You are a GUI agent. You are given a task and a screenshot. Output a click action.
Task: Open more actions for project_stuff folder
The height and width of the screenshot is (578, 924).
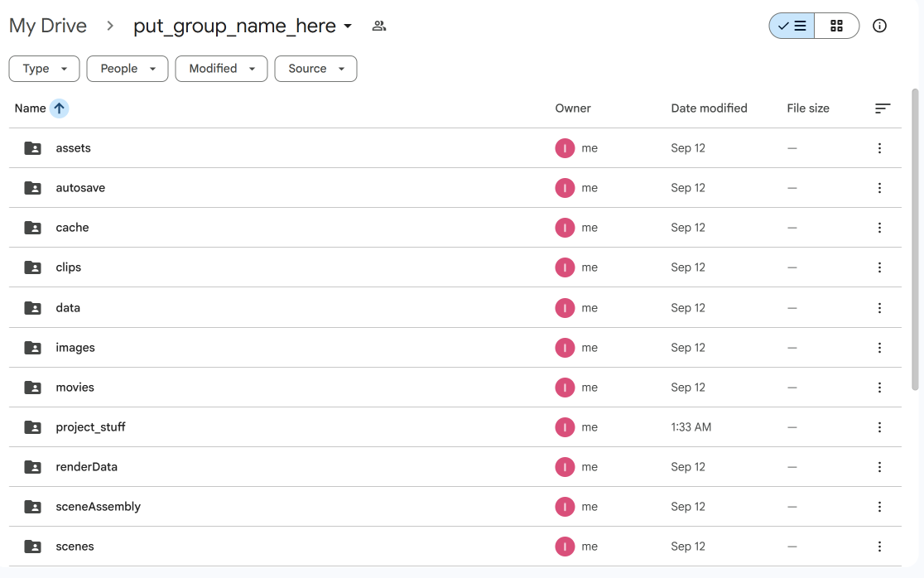879,427
